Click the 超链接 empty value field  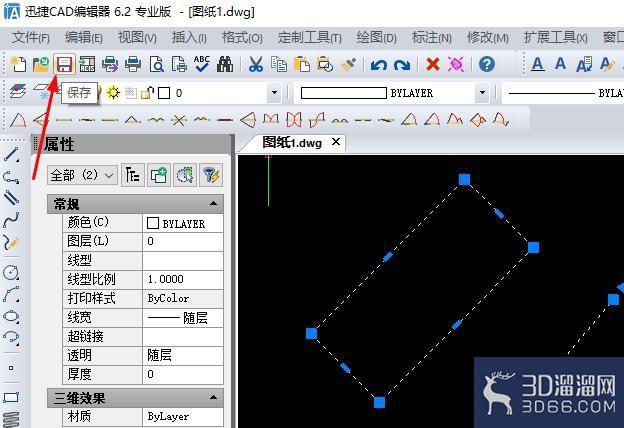(183, 336)
